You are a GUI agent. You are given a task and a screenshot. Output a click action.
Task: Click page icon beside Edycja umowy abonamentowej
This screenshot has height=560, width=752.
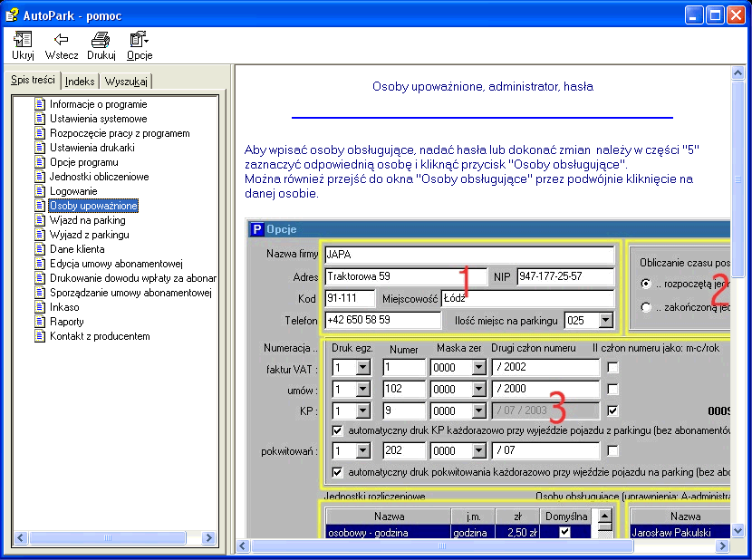point(40,264)
